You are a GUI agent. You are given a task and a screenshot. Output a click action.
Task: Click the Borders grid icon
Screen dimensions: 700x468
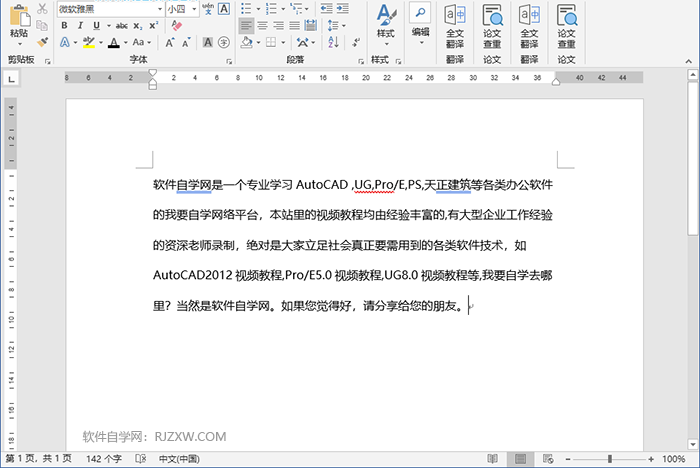[271, 42]
